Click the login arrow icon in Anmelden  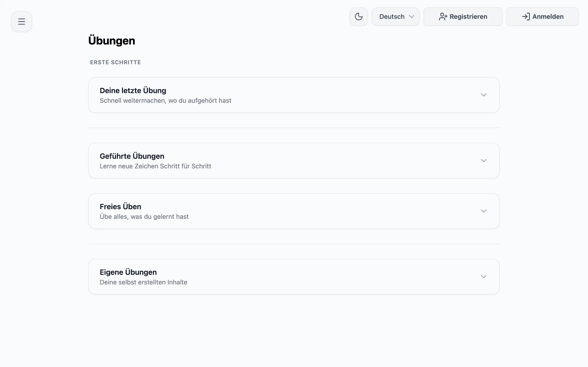[x=526, y=17]
